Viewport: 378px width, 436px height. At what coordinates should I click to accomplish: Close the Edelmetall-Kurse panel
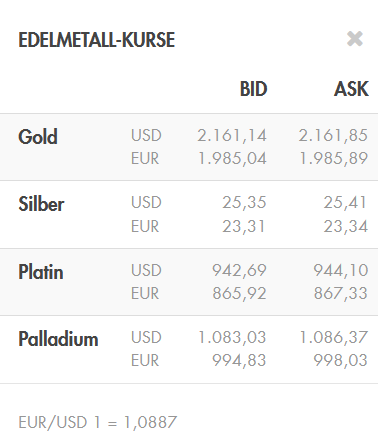[355, 39]
